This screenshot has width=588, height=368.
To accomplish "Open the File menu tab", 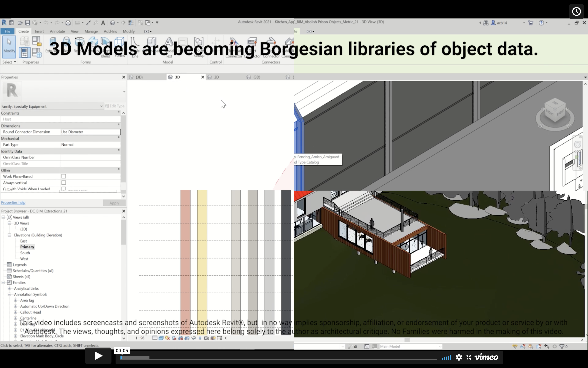I will [x=8, y=31].
